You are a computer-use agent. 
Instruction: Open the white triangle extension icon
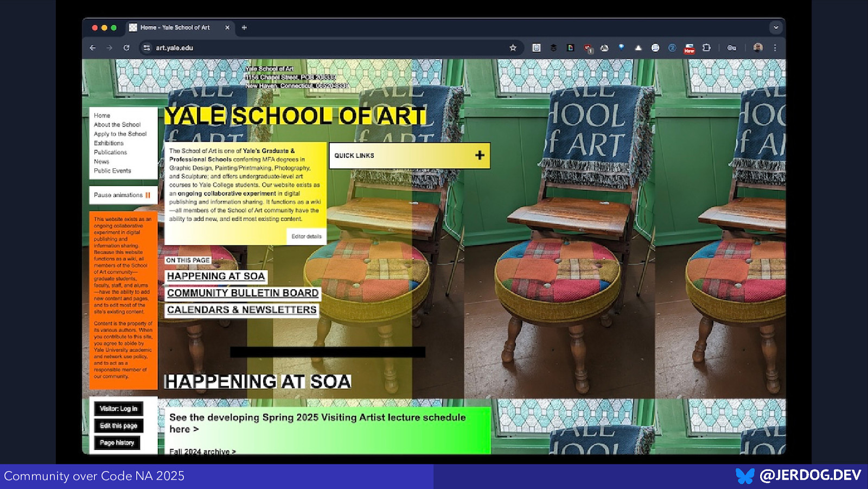click(638, 48)
